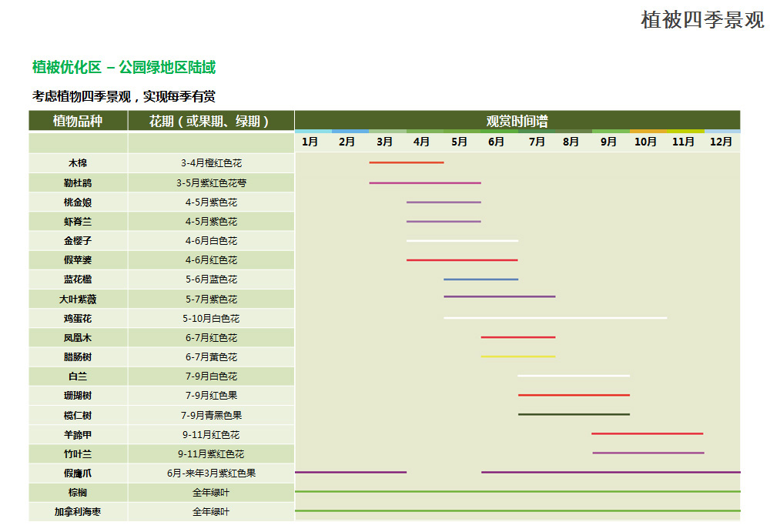Click the magenta timeline bar for 勒杜鹃

(425, 183)
